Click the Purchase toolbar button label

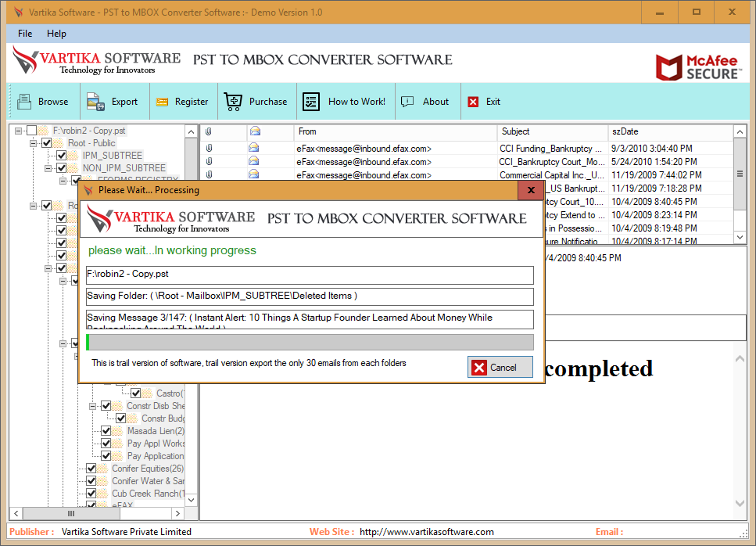(268, 102)
